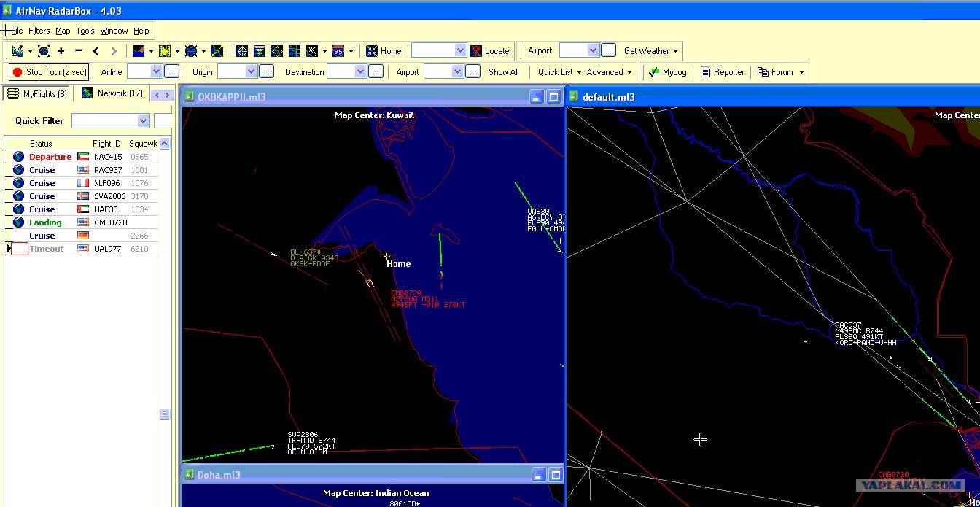
Task: Go to previous map view arrow
Action: (96, 51)
